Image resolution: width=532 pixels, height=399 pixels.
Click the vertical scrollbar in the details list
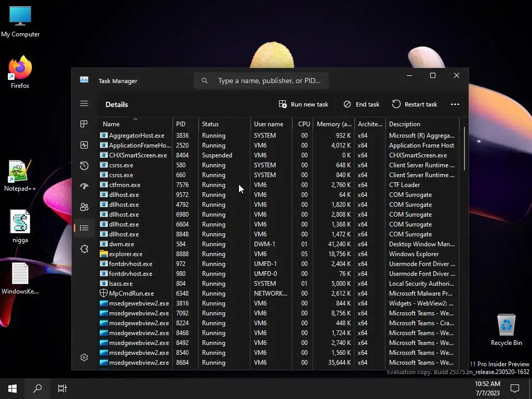pos(464,149)
